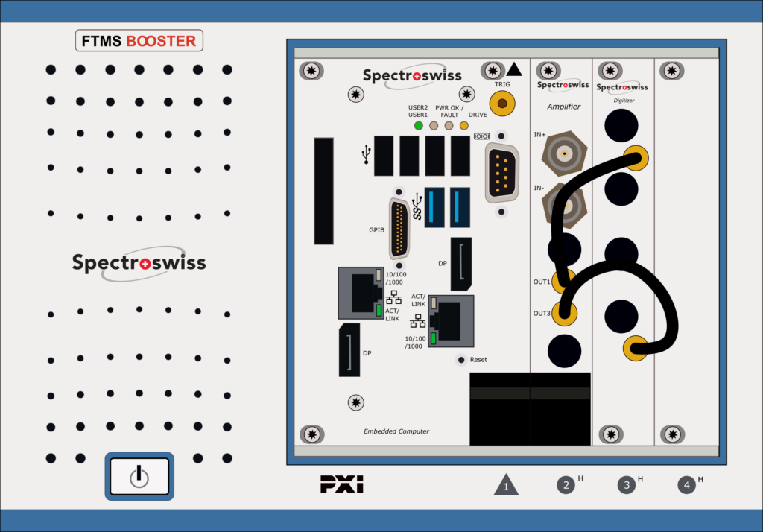
Task: Click the PWR OK / FAULT LED
Action: pos(449,126)
